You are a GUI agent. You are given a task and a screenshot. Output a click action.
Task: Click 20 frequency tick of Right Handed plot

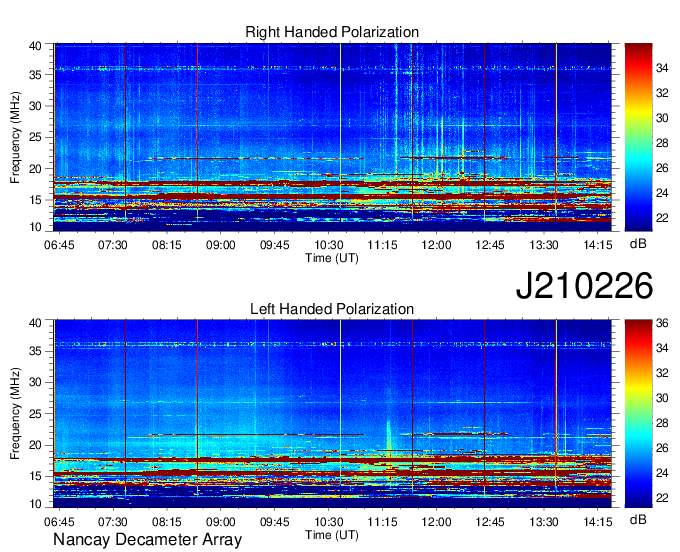point(35,169)
